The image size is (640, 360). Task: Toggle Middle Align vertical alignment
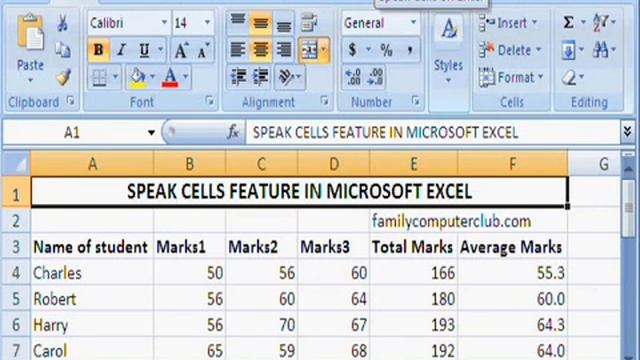coord(260,23)
